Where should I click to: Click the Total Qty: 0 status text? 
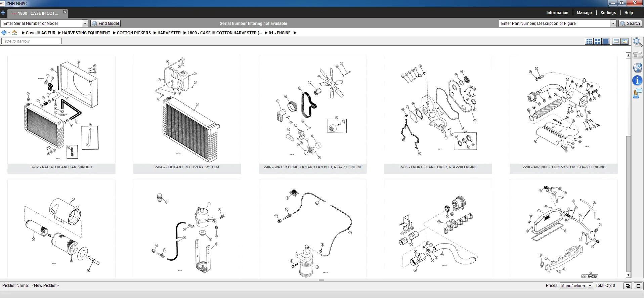605,286
